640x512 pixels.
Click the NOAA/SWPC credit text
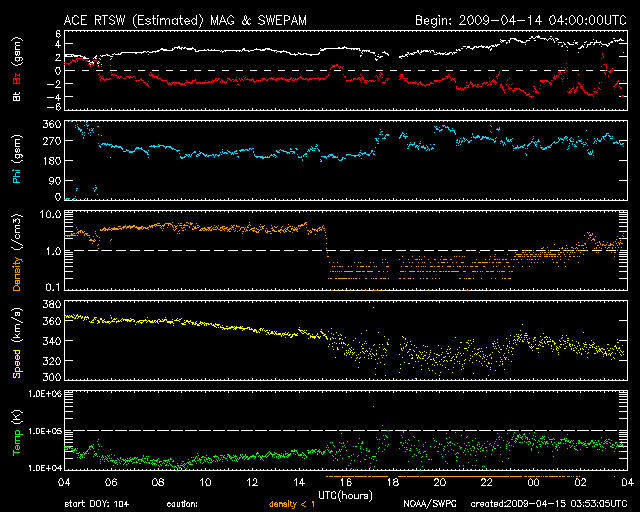(429, 504)
